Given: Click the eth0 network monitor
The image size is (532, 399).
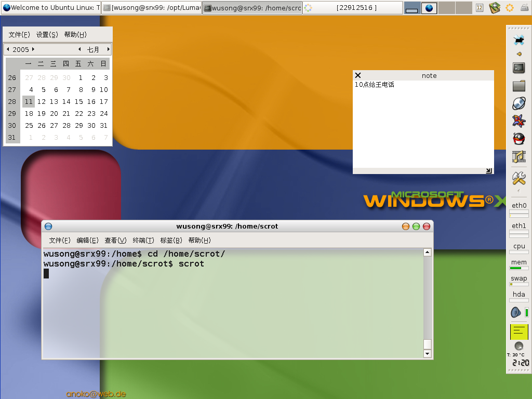Looking at the screenshot, I should click(519, 209).
